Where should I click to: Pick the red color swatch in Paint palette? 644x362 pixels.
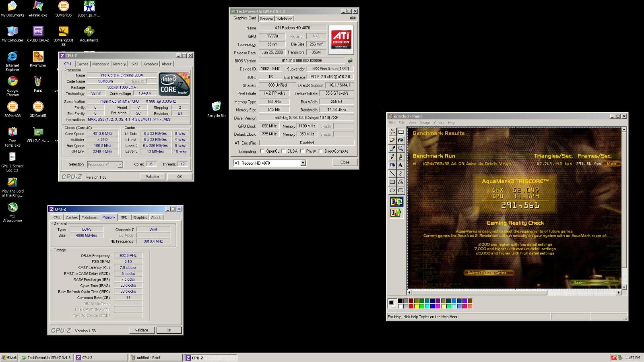411,306
